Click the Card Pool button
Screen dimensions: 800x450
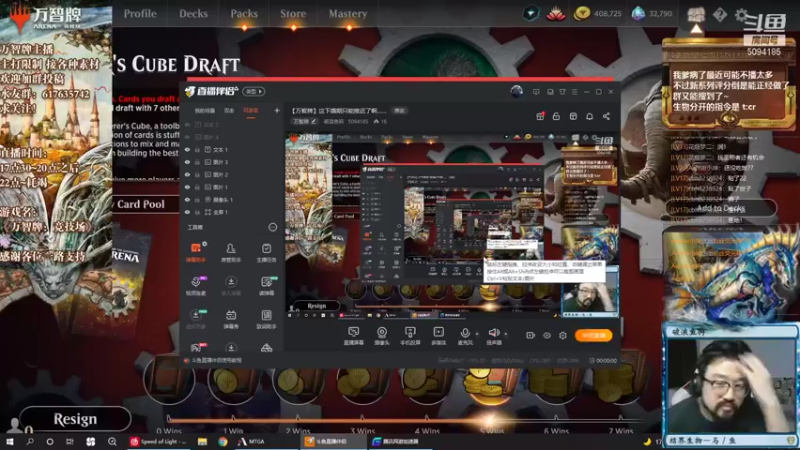tap(141, 204)
